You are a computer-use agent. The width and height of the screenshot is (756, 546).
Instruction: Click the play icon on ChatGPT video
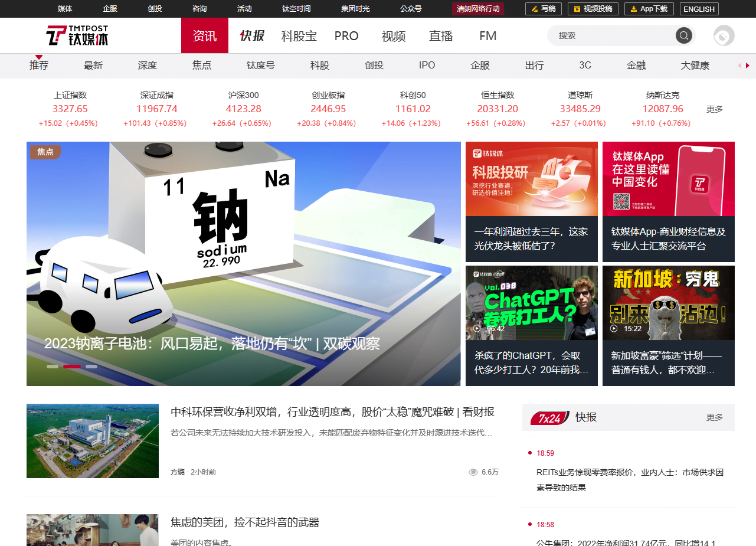point(477,328)
